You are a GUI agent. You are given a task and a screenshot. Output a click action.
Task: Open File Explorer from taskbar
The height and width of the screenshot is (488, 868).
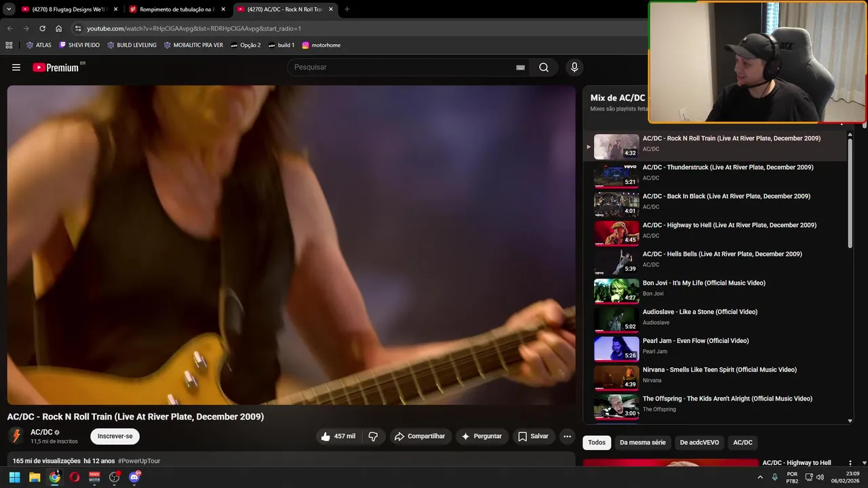(x=35, y=477)
